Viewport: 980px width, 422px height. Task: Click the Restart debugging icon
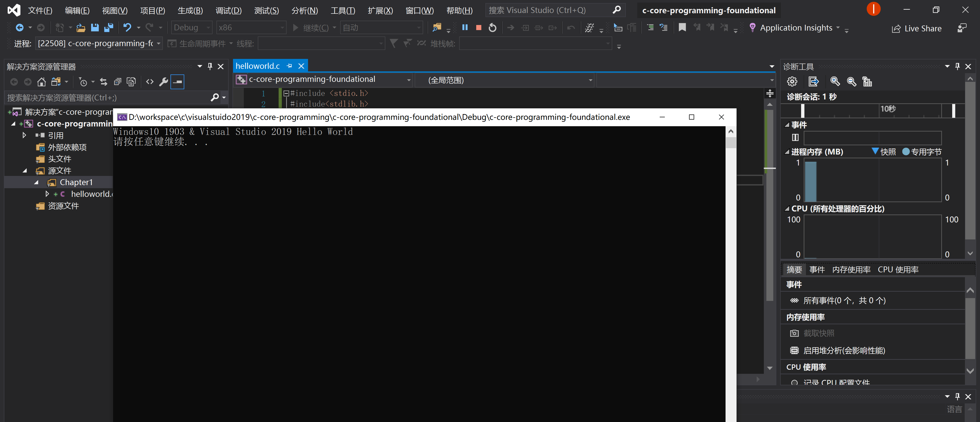492,28
